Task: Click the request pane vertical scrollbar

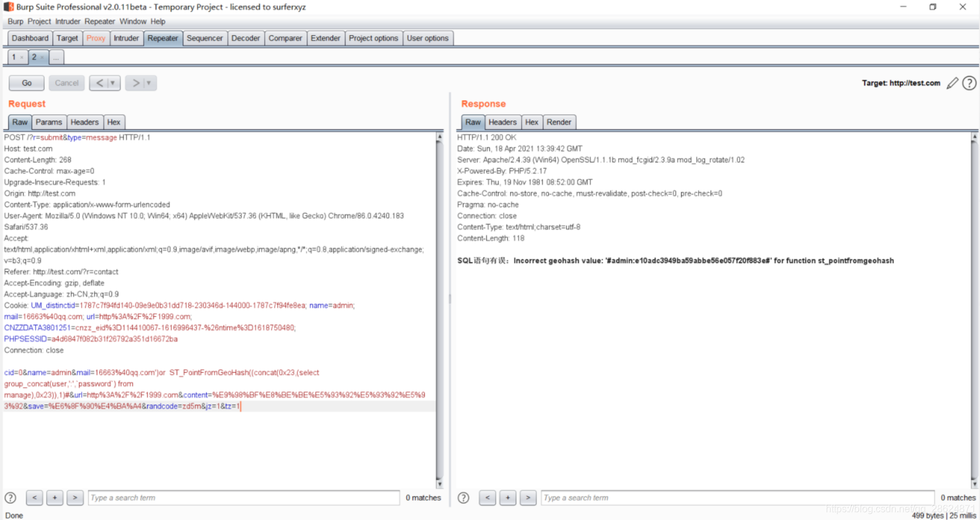Action: coord(439,310)
